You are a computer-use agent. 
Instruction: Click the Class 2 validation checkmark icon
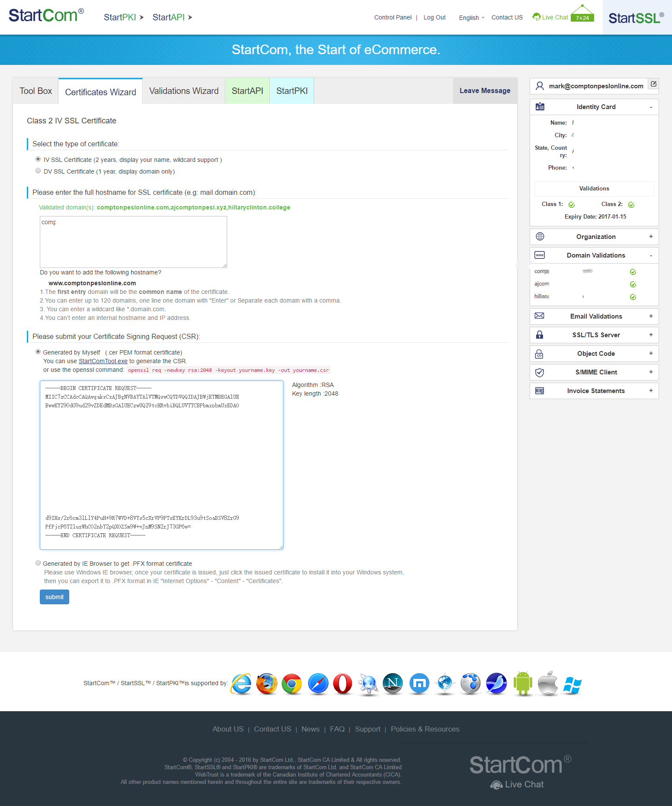pyautogui.click(x=631, y=205)
